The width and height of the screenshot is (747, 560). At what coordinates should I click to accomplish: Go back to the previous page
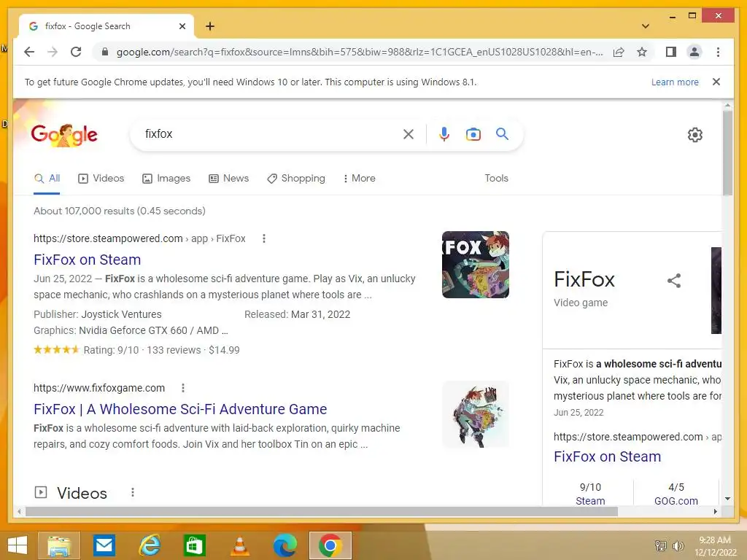click(29, 52)
